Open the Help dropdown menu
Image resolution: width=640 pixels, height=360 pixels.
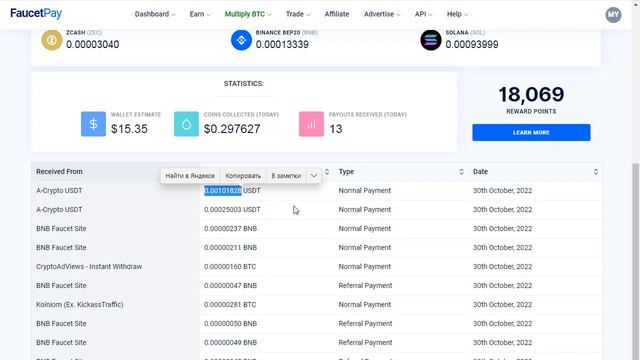pos(457,14)
